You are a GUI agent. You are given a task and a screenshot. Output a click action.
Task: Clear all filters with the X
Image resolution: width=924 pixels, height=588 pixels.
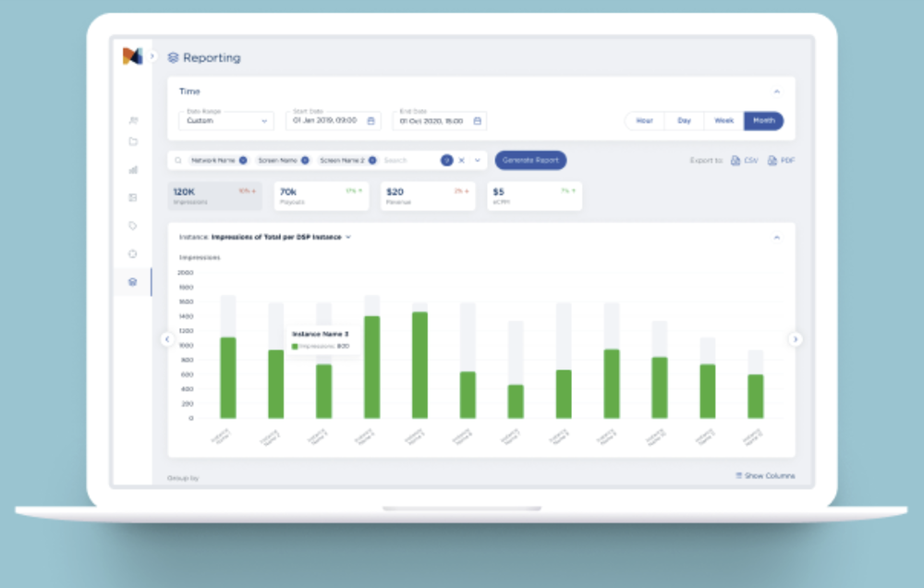point(461,161)
